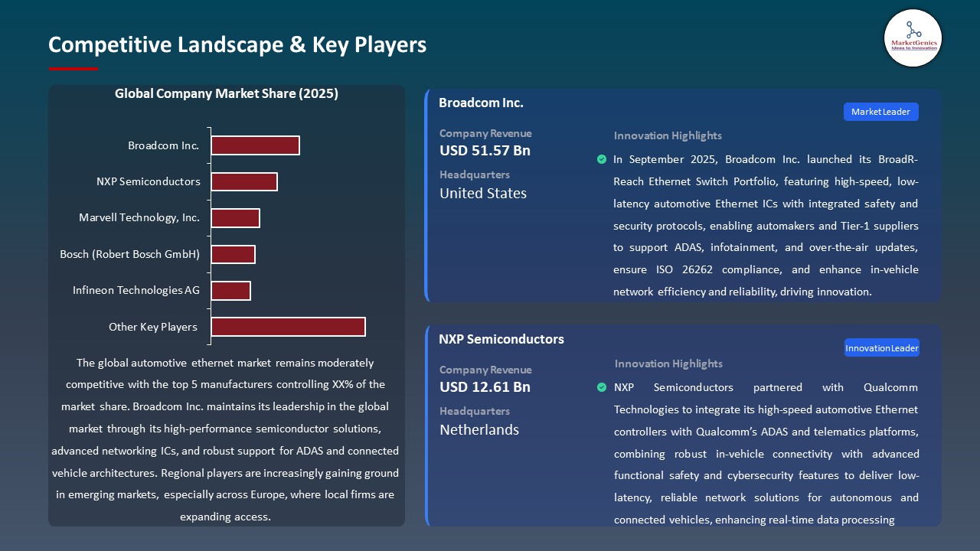This screenshot has height=551, width=980.
Task: Click the MarketGenics logo
Action: (x=913, y=38)
